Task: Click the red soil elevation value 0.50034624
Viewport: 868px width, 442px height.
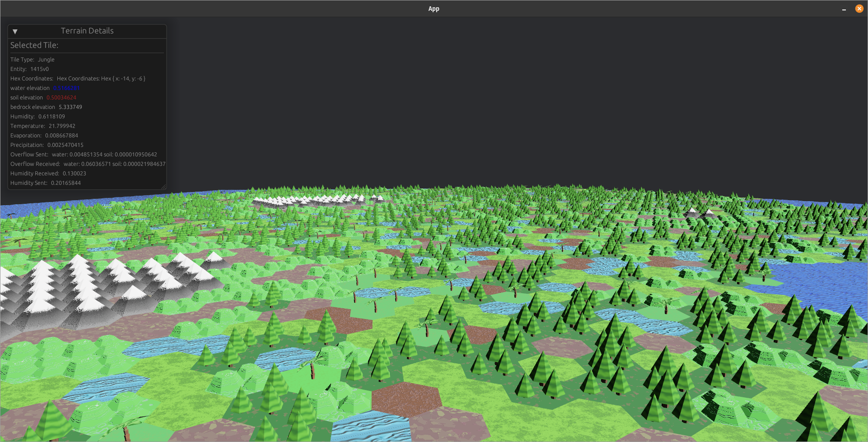Action: pos(61,98)
